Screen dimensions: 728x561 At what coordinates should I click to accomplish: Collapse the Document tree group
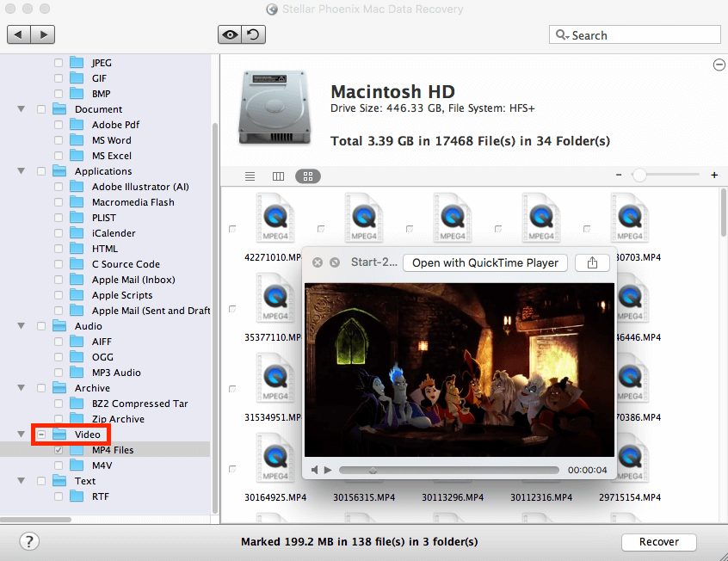tap(21, 109)
